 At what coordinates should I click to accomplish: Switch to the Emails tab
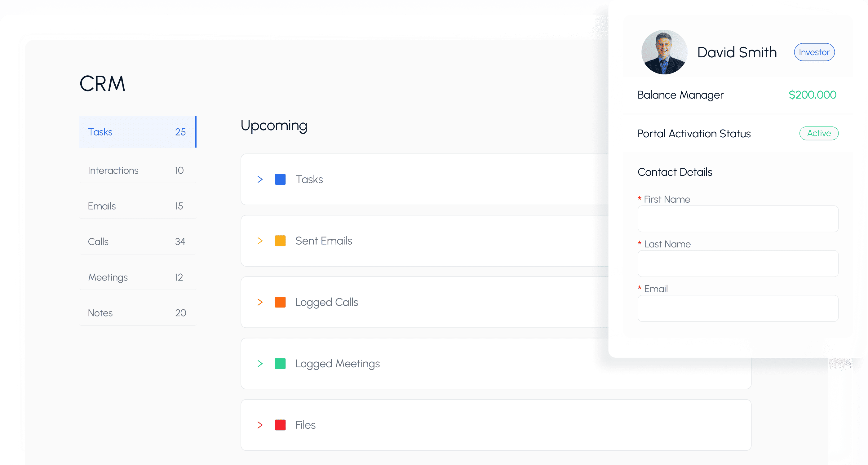pyautogui.click(x=137, y=206)
